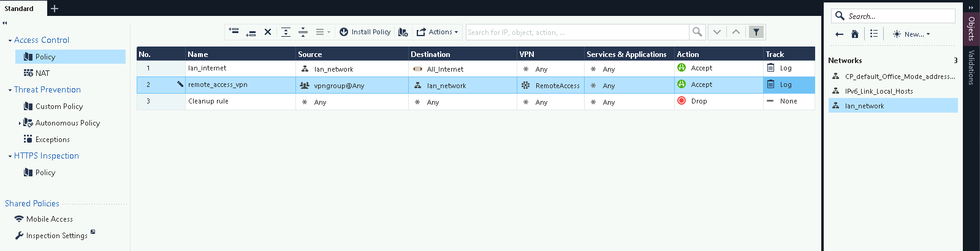Open the NAT policy view
The height and width of the screenshot is (251, 980).
click(42, 73)
